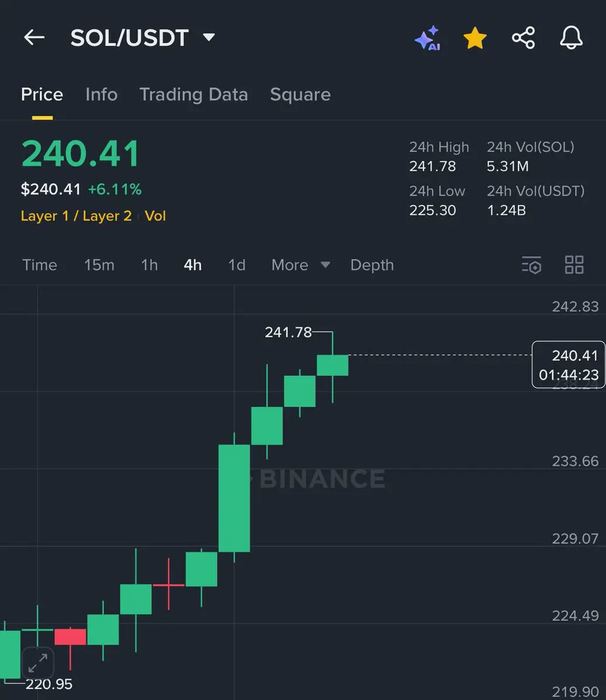Switch to the Trading Data tab
The height and width of the screenshot is (700, 606).
194,94
